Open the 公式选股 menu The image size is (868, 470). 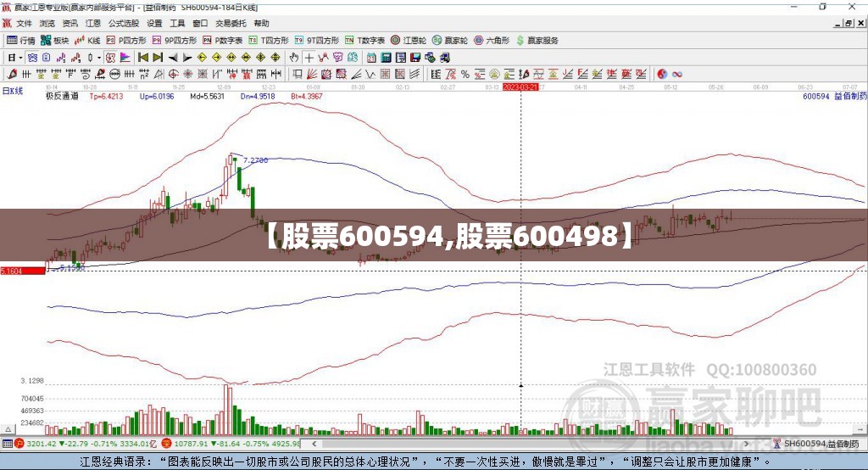click(x=124, y=23)
